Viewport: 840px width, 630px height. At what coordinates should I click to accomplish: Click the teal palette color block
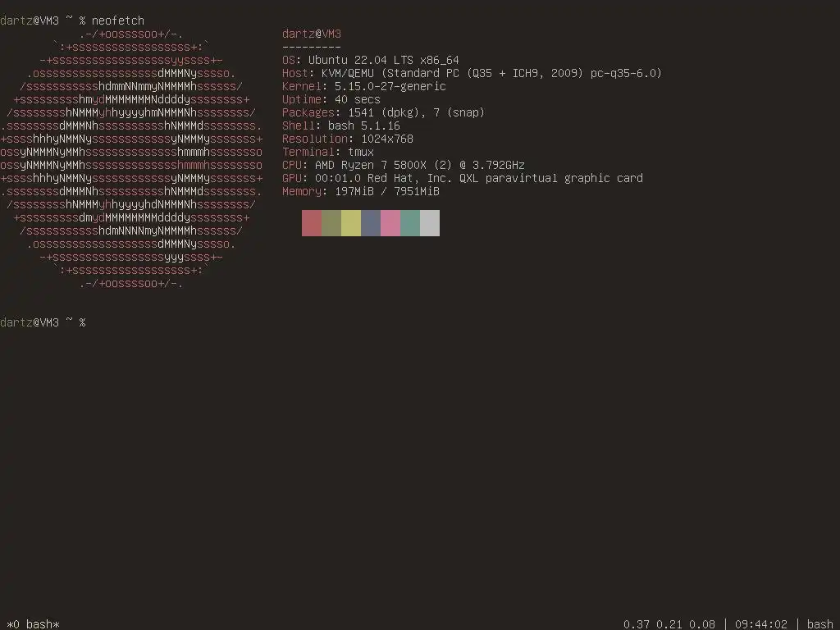410,223
